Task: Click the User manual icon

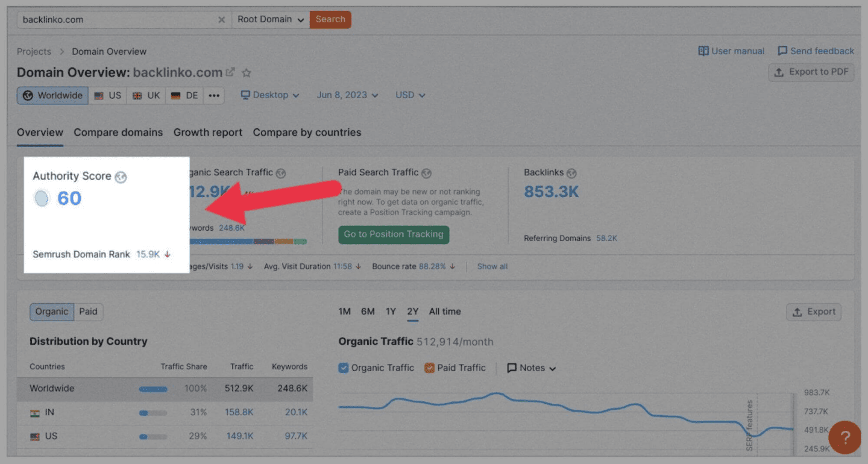Action: [x=703, y=51]
